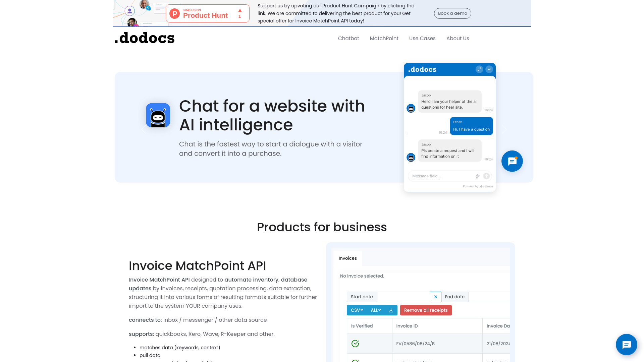Expand the Use Cases navigation menu
The height and width of the screenshot is (362, 644).
422,39
